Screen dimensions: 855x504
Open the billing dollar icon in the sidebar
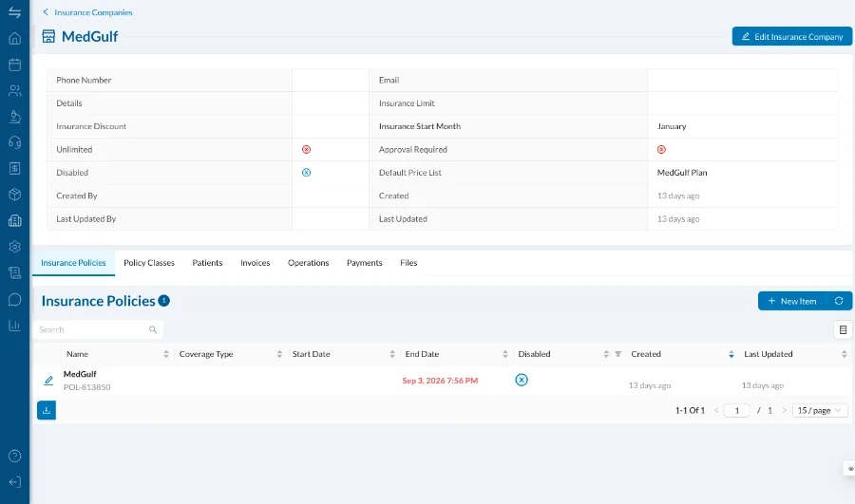pyautogui.click(x=14, y=168)
